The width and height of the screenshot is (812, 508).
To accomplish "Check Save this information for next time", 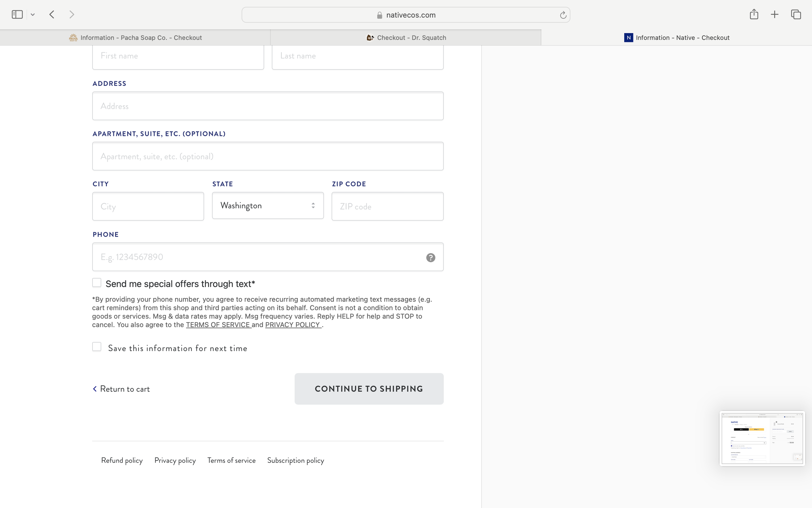I will pos(97,346).
